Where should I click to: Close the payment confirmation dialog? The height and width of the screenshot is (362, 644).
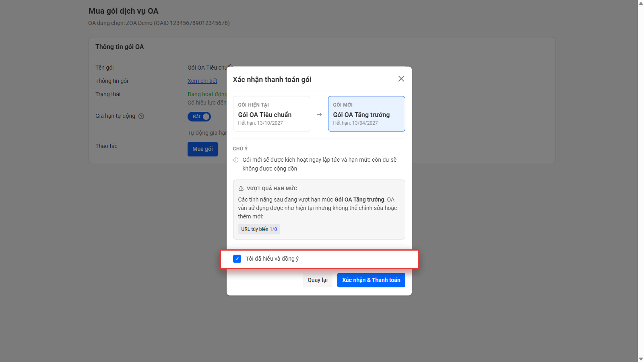pyautogui.click(x=401, y=79)
